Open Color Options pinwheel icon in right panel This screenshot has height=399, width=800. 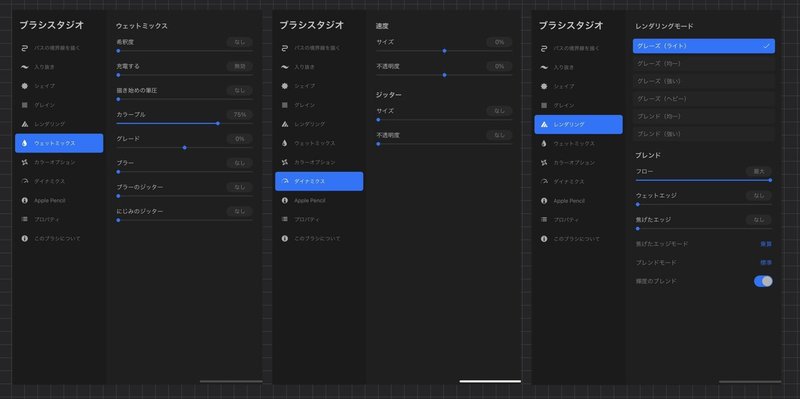(x=544, y=163)
